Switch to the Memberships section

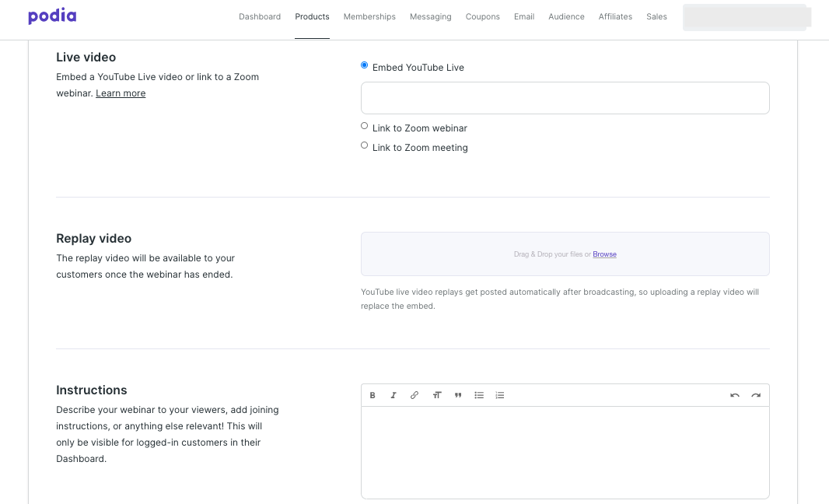coord(369,16)
